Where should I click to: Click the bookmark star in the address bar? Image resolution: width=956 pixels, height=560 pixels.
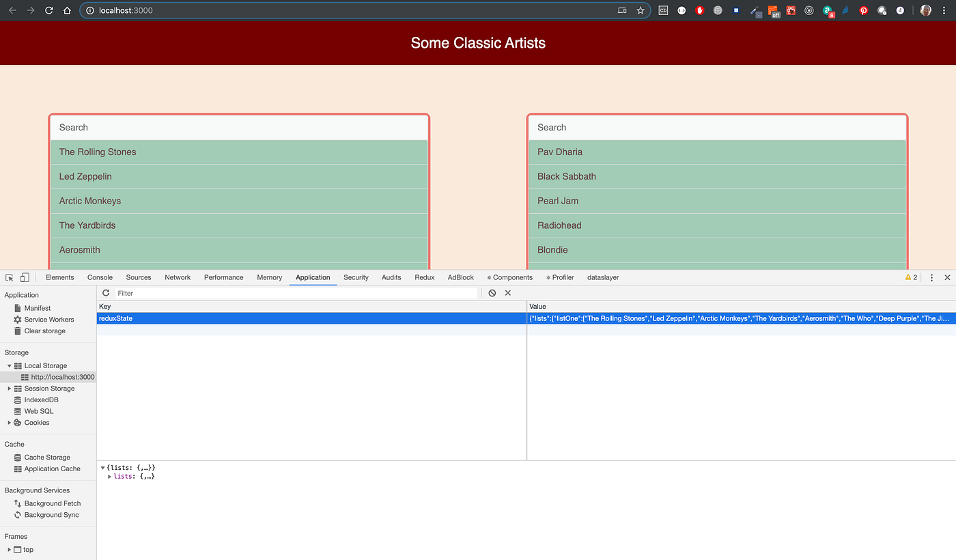click(641, 10)
